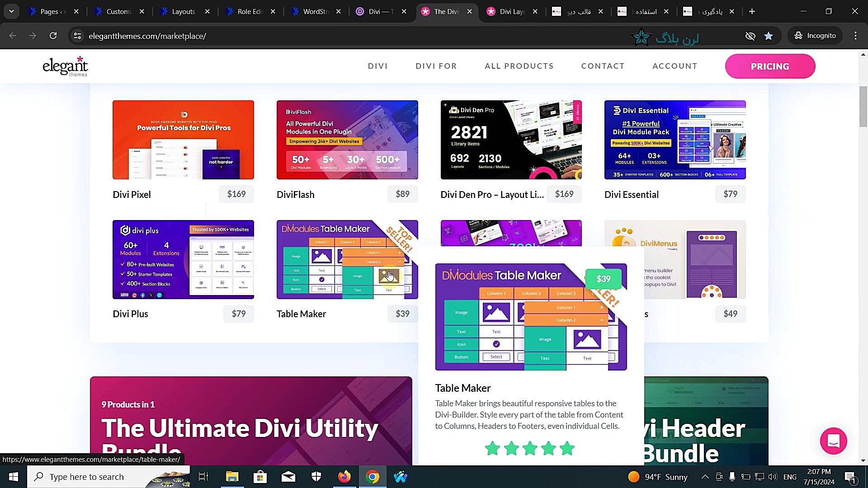The height and width of the screenshot is (488, 868).
Task: Open the DiviMenus product thumbnail
Action: (695, 259)
